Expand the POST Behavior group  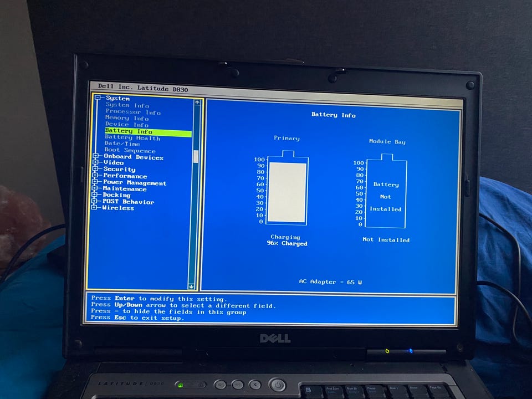coord(94,201)
